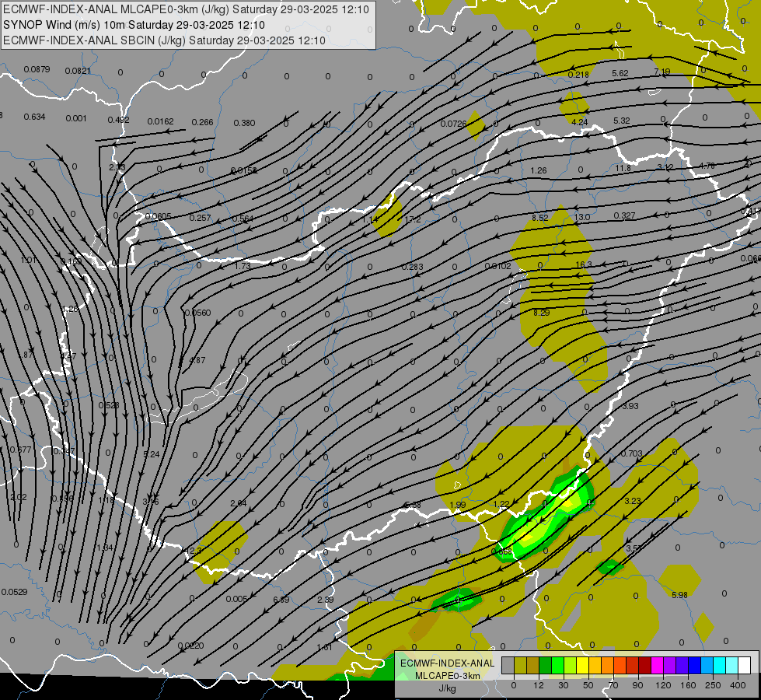Click legend tick label 90
761x700 pixels.
(x=637, y=685)
